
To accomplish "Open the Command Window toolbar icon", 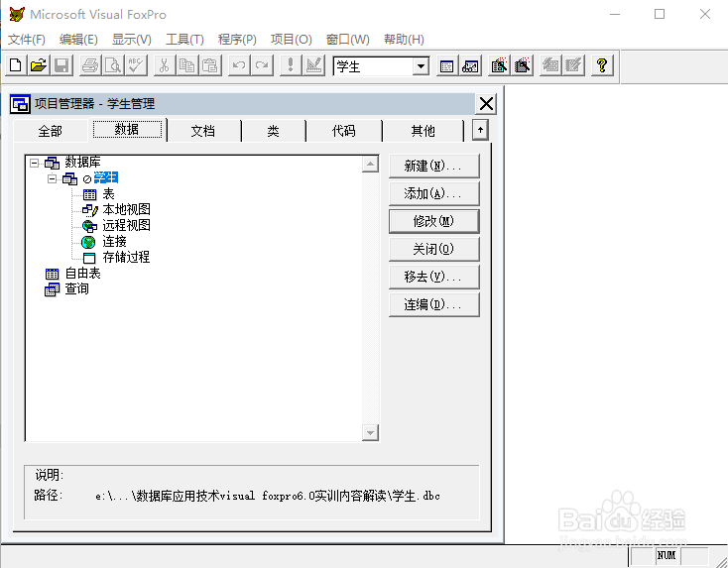I will (x=446, y=65).
